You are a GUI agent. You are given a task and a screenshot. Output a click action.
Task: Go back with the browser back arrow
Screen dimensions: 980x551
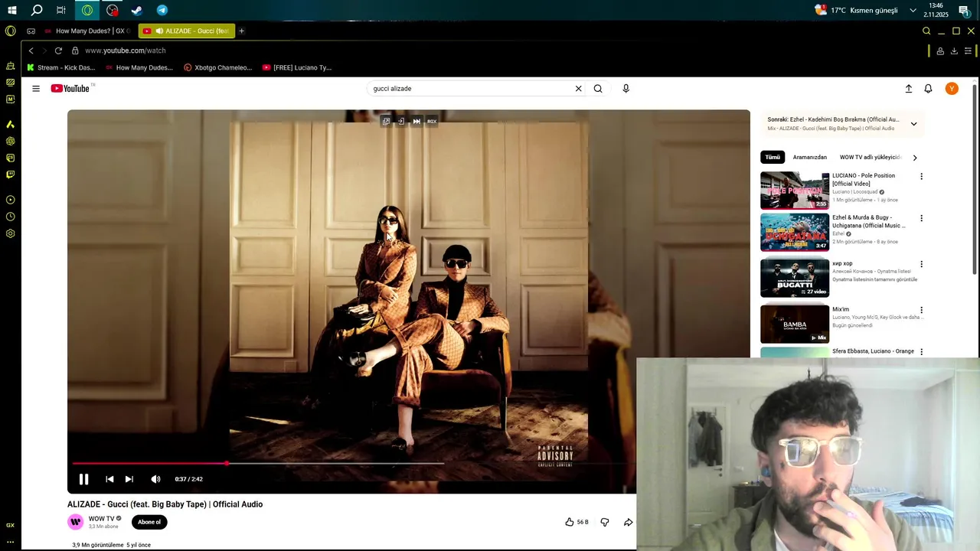31,51
